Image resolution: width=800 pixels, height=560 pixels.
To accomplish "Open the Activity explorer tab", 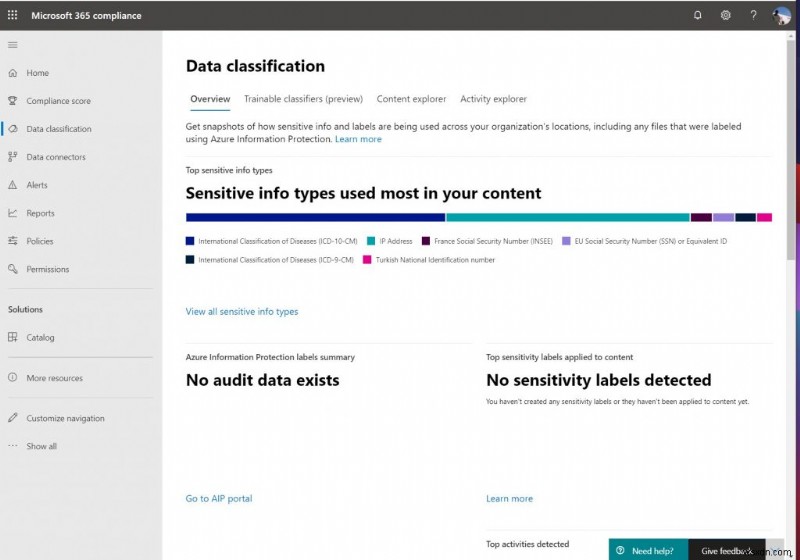I will click(x=493, y=99).
